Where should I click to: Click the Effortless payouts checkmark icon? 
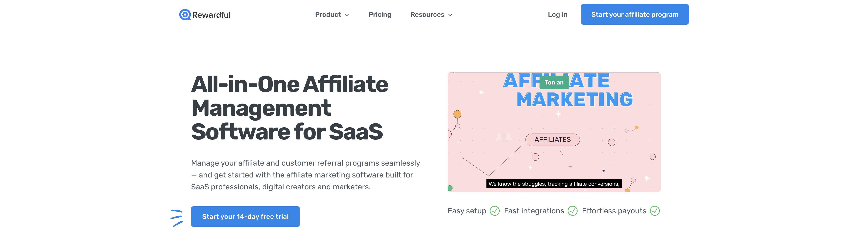(x=654, y=211)
